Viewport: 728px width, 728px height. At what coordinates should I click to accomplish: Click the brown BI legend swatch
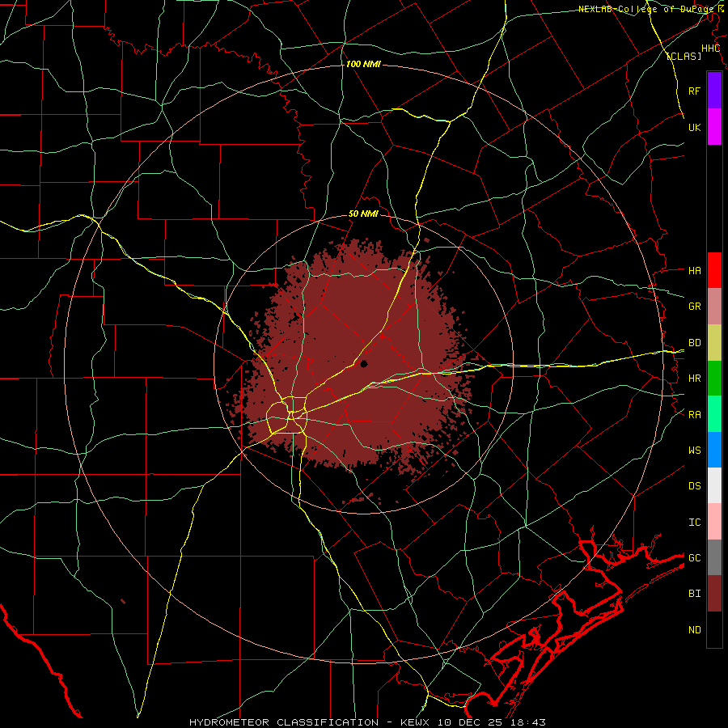(x=714, y=594)
